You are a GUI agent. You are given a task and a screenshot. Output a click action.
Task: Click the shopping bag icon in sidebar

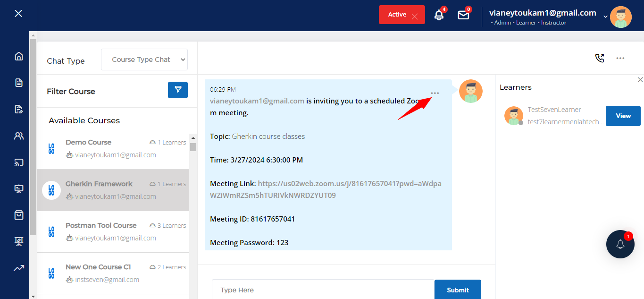pyautogui.click(x=19, y=215)
